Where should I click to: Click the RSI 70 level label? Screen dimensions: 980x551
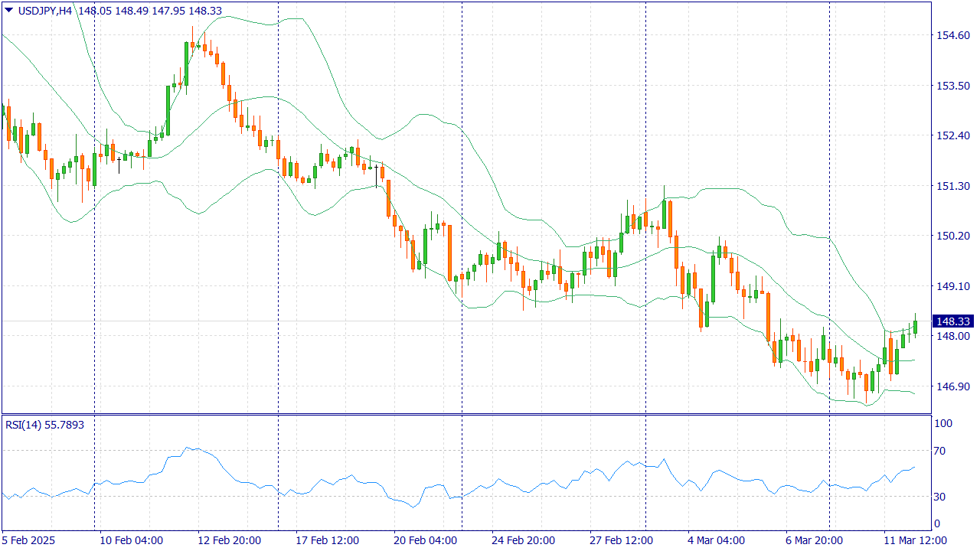coord(942,451)
